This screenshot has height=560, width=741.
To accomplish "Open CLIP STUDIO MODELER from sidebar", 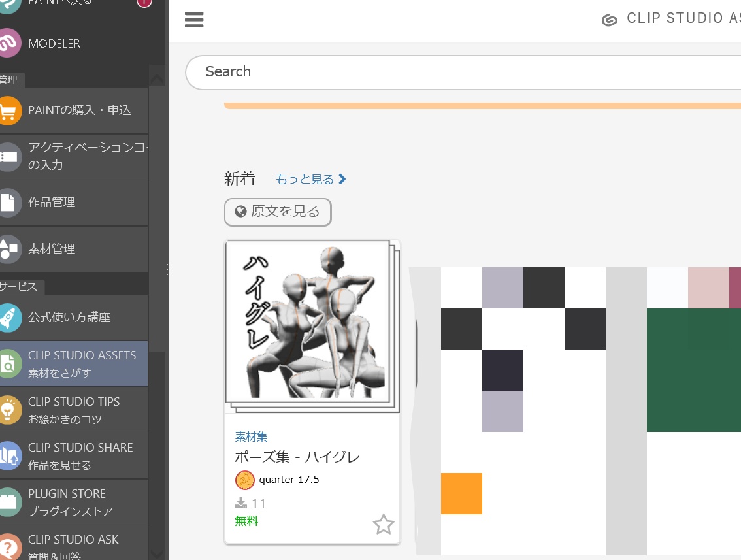I will pos(54,43).
